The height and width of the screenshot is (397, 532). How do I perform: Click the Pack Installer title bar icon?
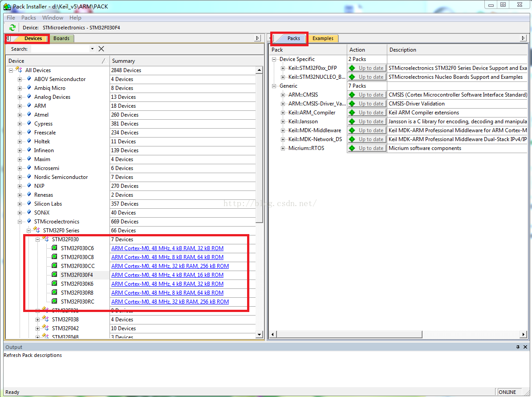[x=7, y=6]
